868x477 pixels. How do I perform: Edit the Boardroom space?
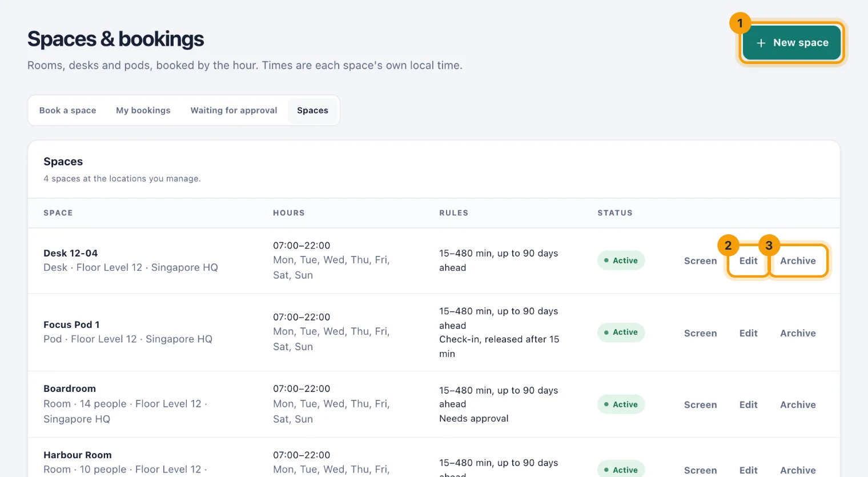748,404
